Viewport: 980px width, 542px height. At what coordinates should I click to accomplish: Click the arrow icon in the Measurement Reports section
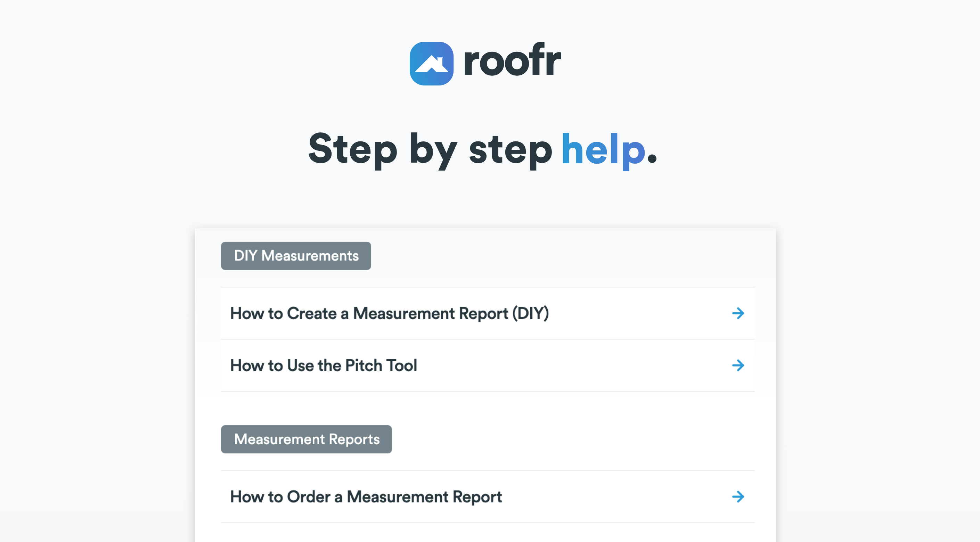pos(738,497)
